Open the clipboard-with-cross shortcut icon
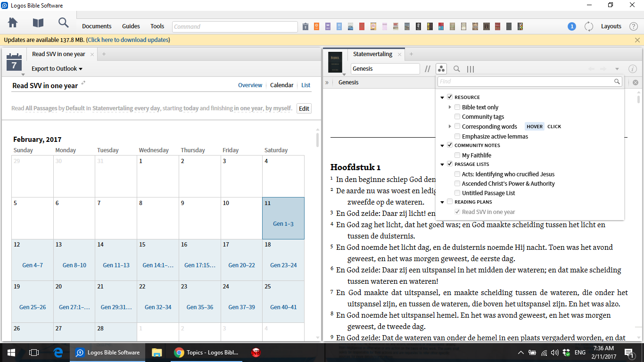This screenshot has height=362, width=644. tap(305, 26)
